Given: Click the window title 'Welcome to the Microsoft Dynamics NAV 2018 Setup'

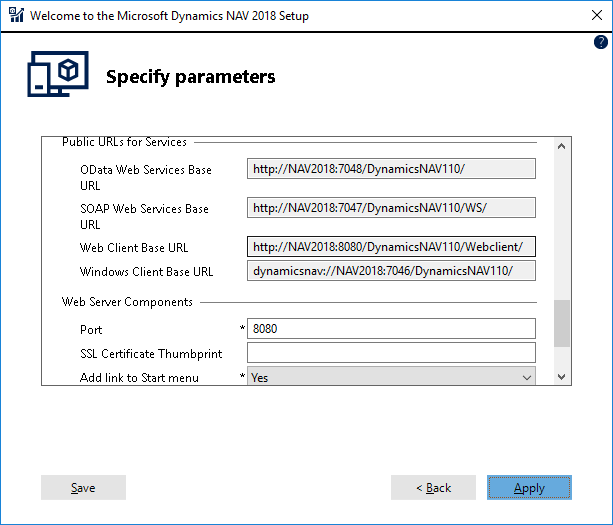Looking at the screenshot, I should (x=169, y=16).
